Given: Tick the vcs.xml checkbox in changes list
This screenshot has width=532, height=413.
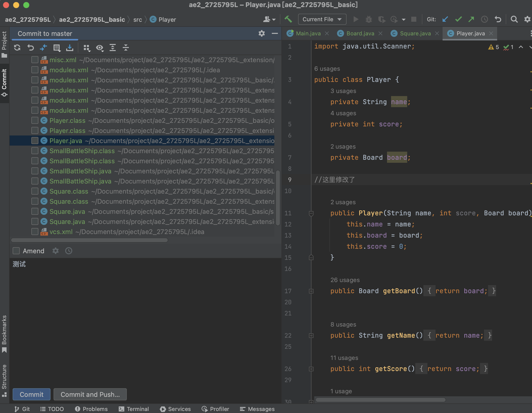Looking at the screenshot, I should tap(35, 232).
